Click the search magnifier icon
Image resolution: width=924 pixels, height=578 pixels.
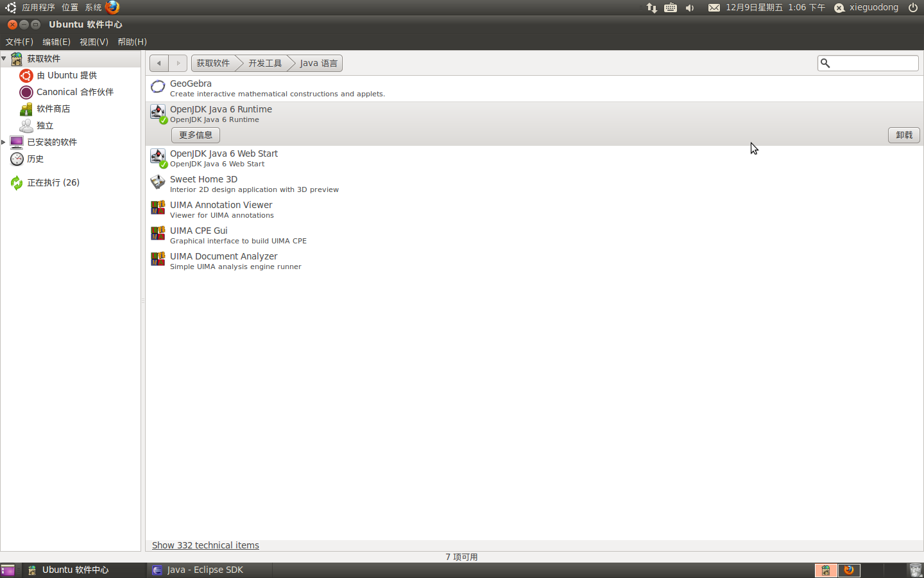click(826, 63)
